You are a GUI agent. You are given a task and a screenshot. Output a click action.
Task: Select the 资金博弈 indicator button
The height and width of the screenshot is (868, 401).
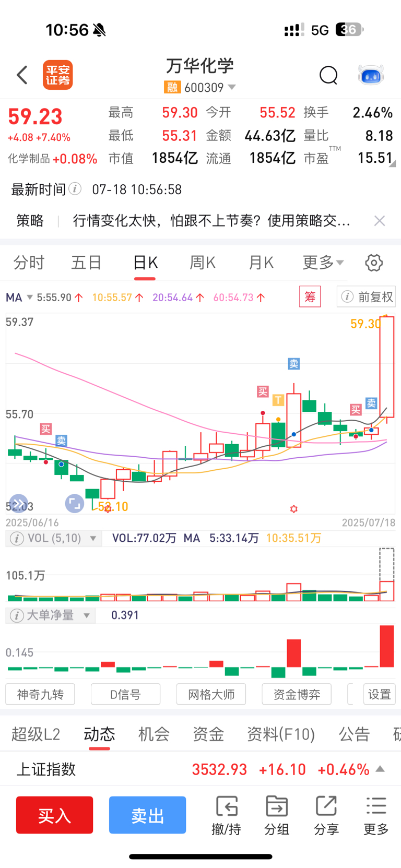point(297,694)
